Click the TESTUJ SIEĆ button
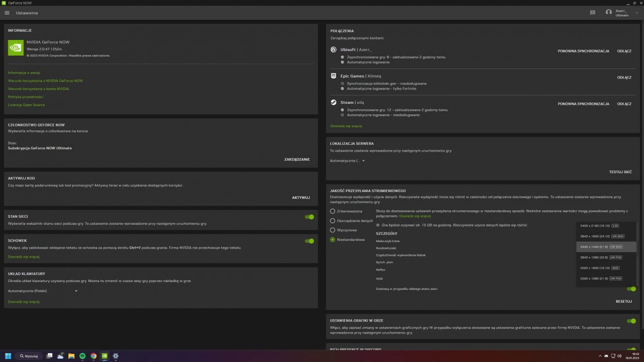Image resolution: width=644 pixels, height=362 pixels. (x=621, y=172)
